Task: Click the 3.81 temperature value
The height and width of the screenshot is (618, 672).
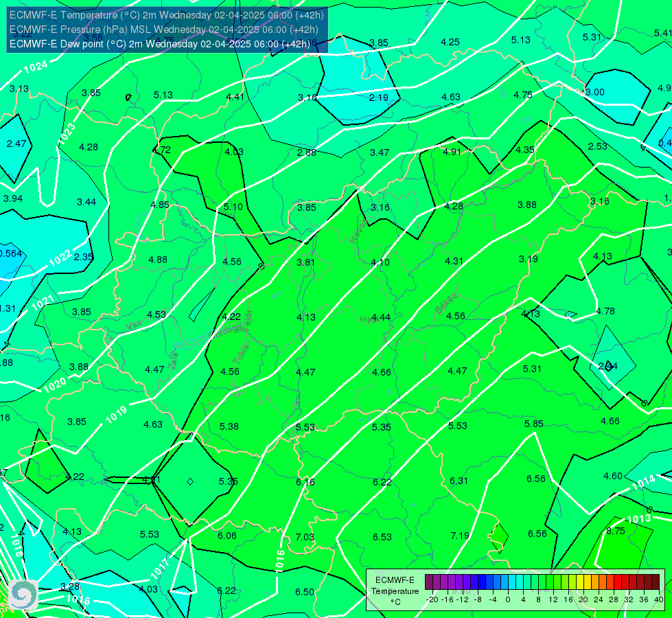Action: point(305,262)
